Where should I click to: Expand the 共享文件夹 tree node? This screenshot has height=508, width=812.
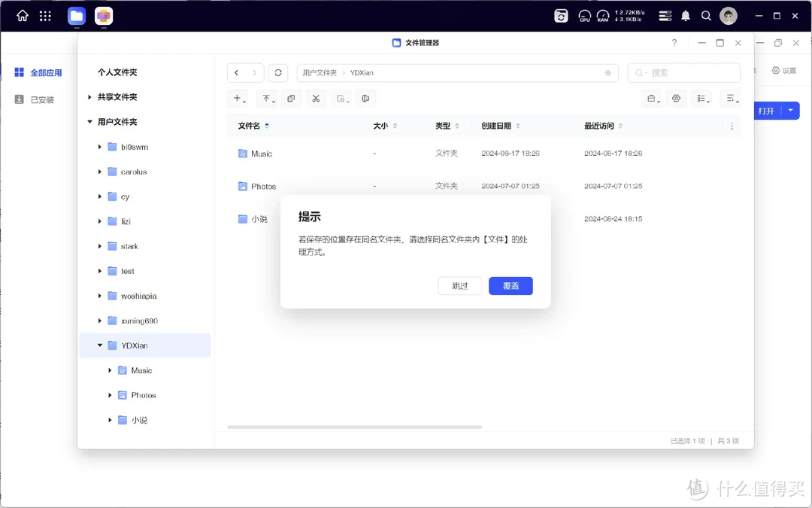coord(89,97)
